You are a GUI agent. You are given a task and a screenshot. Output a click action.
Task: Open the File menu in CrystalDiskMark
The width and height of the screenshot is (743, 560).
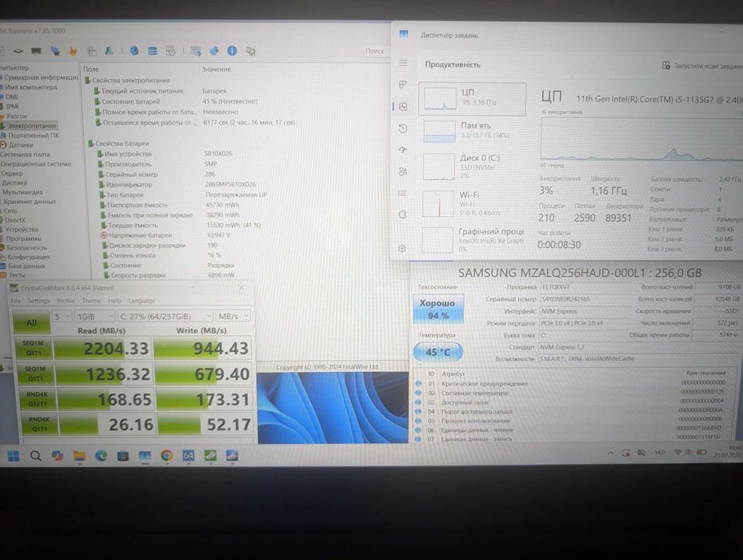pos(16,301)
